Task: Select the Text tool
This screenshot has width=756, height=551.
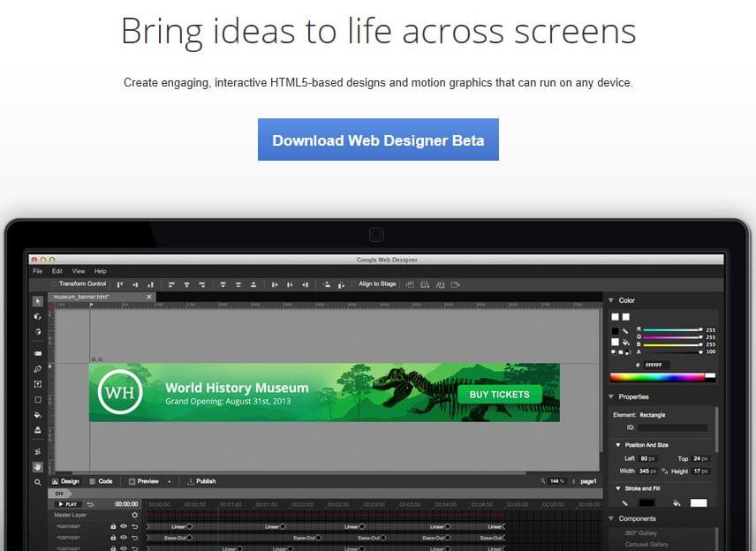Action: pyautogui.click(x=38, y=384)
